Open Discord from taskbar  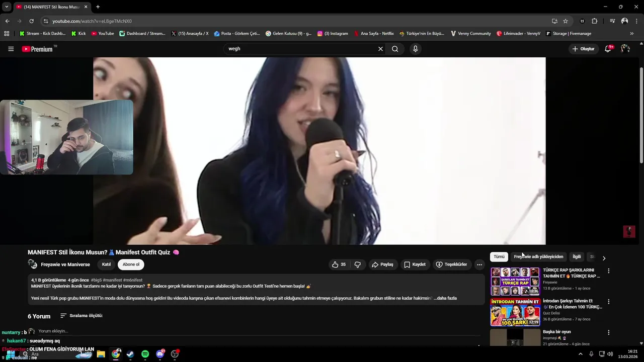160,354
